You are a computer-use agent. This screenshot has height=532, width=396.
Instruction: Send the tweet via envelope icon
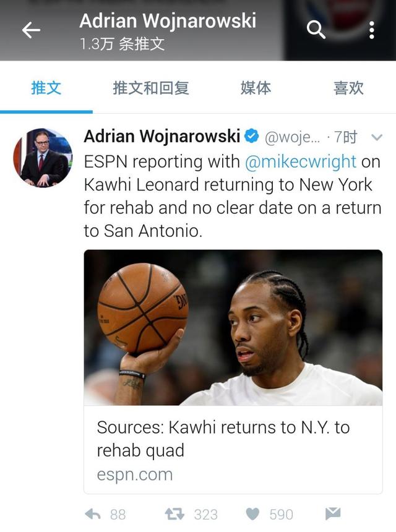(333, 513)
